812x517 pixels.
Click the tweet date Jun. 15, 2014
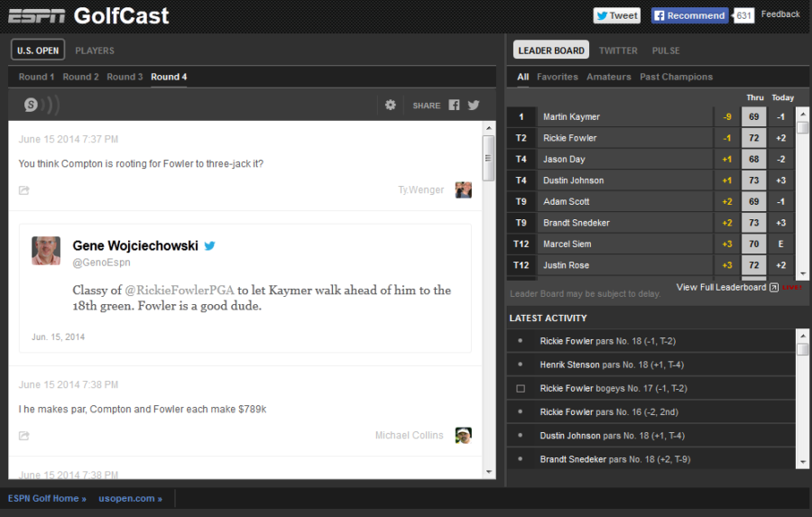[58, 337]
